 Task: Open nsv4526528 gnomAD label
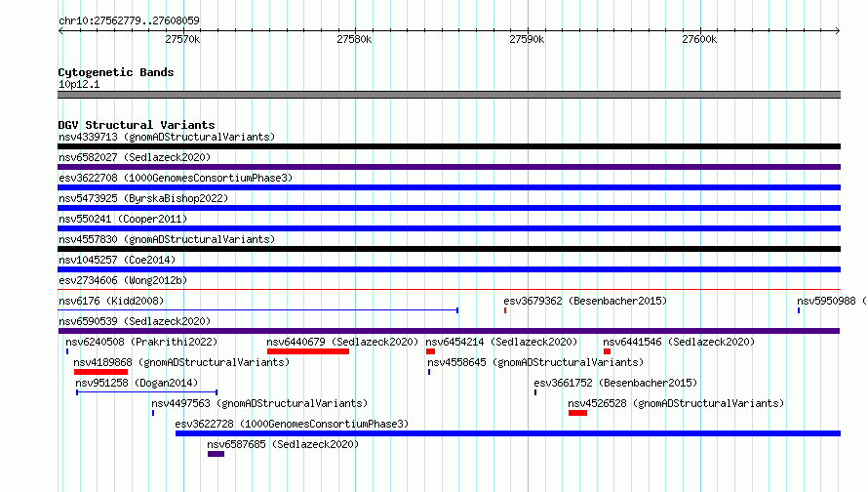[676, 403]
